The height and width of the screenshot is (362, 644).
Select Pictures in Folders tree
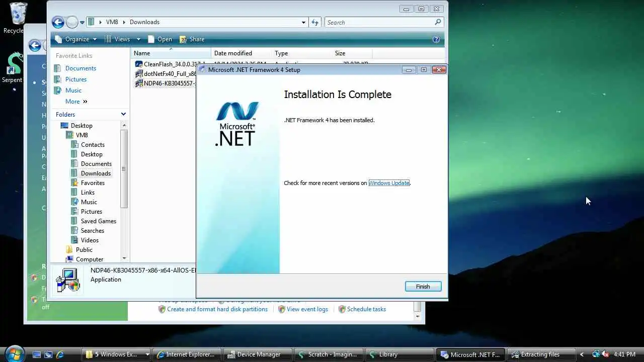point(92,212)
